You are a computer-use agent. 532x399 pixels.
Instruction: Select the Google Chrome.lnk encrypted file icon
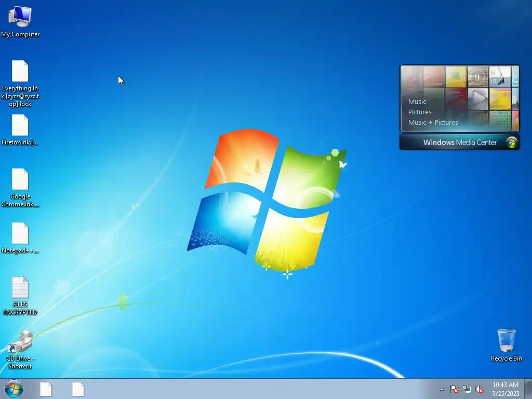point(20,188)
